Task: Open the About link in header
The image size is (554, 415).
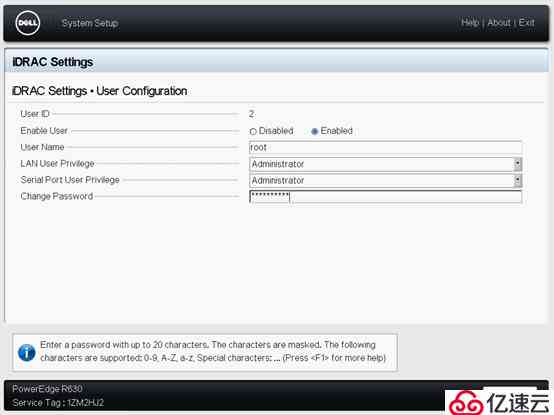Action: [499, 23]
